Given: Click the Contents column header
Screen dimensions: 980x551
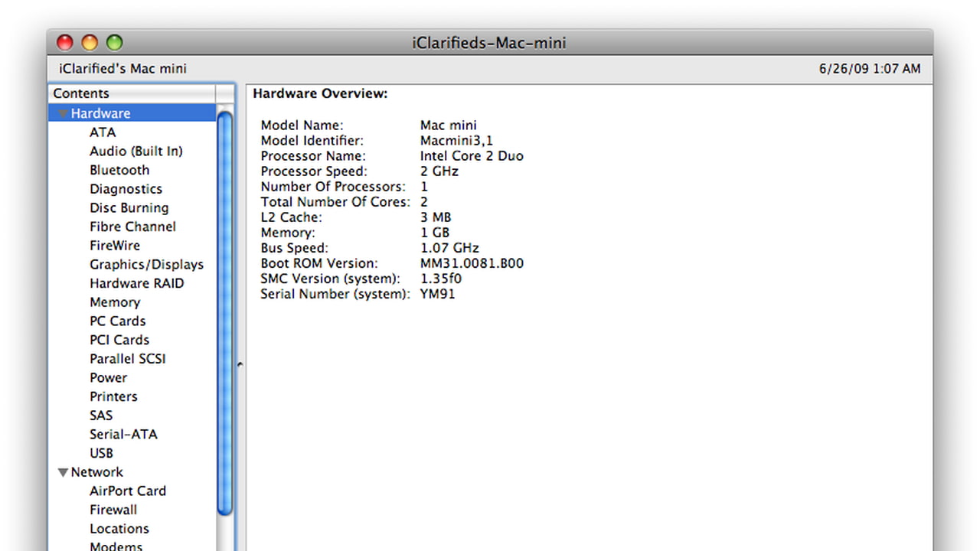Looking at the screenshot, I should click(133, 93).
